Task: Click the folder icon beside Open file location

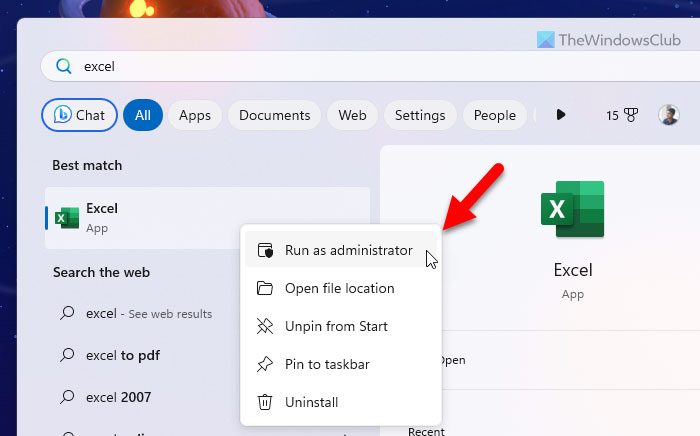Action: (265, 288)
